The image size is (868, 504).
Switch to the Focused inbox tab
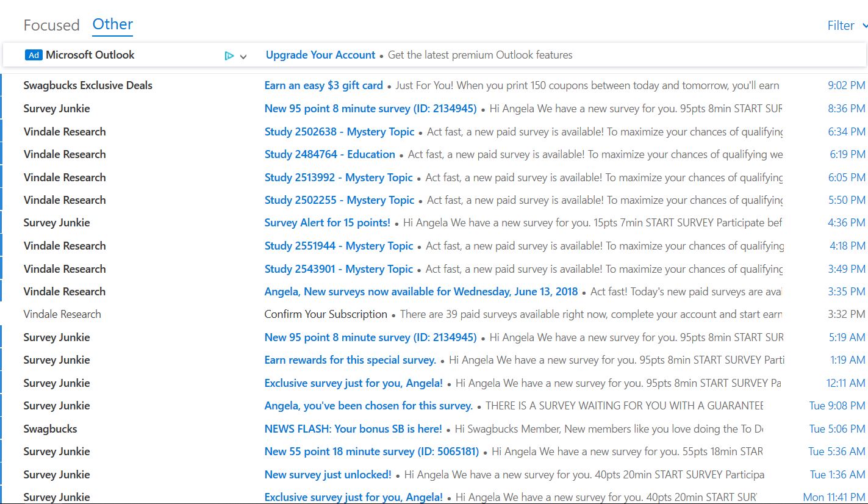click(x=51, y=25)
